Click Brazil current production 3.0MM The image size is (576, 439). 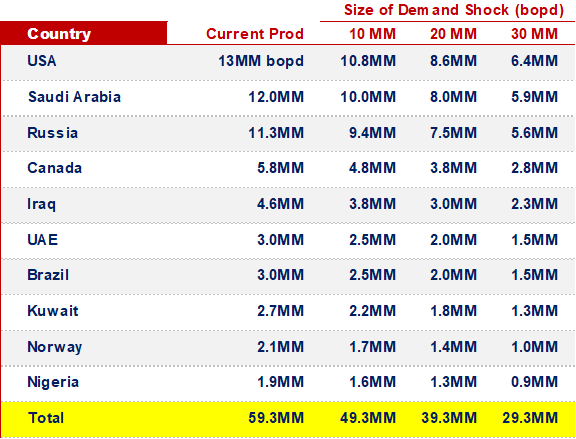tap(281, 275)
